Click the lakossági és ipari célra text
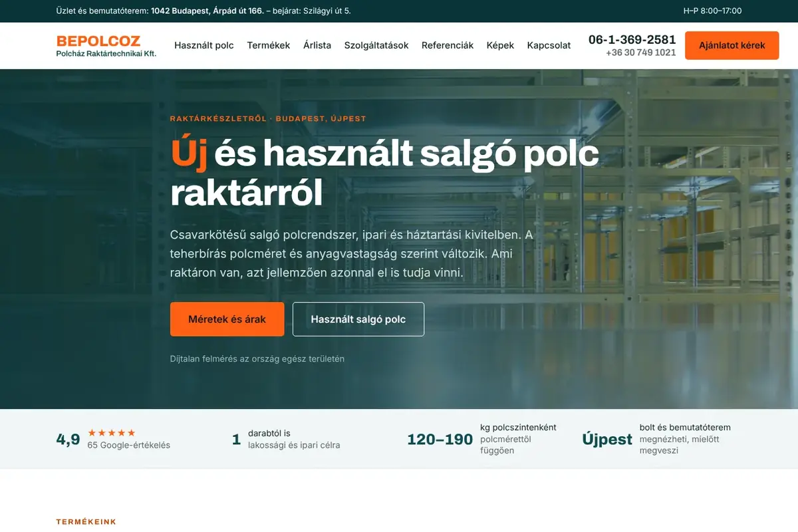This screenshot has height=532, width=798. click(294, 445)
